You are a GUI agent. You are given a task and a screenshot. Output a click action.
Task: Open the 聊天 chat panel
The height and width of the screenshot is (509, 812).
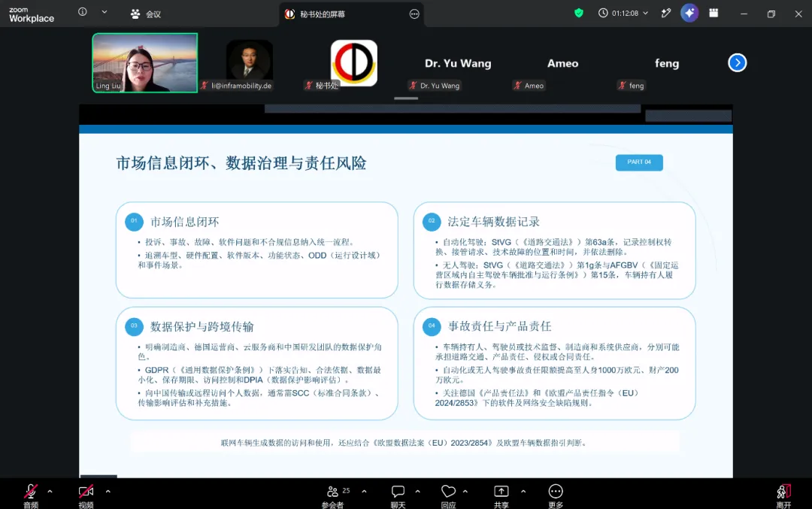[x=398, y=496]
